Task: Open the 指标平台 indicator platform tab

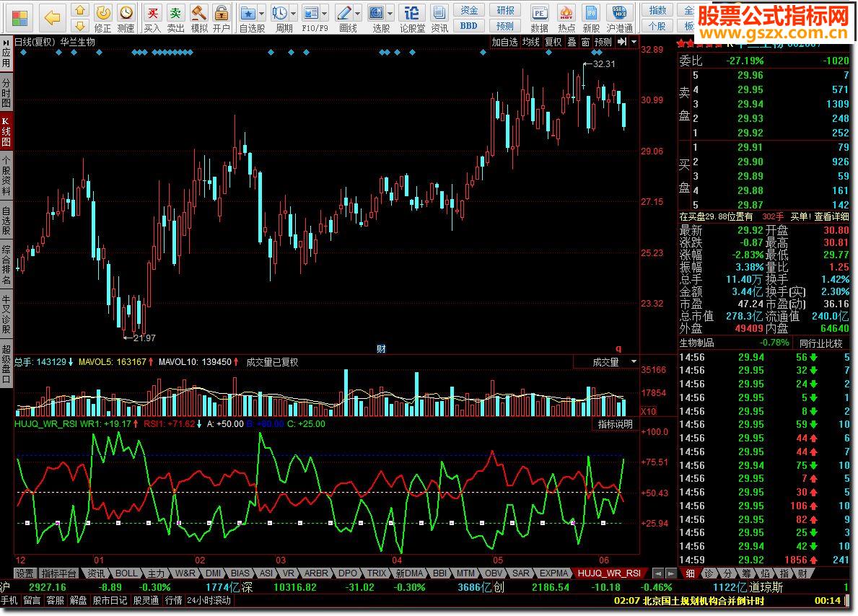Action: point(59,573)
